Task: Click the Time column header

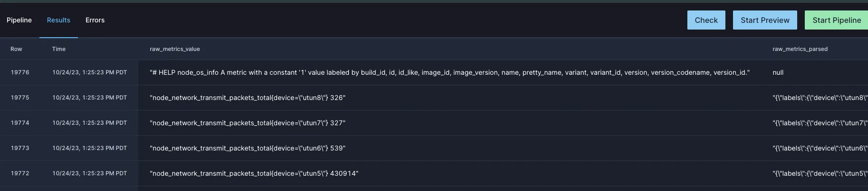Action: 59,49
